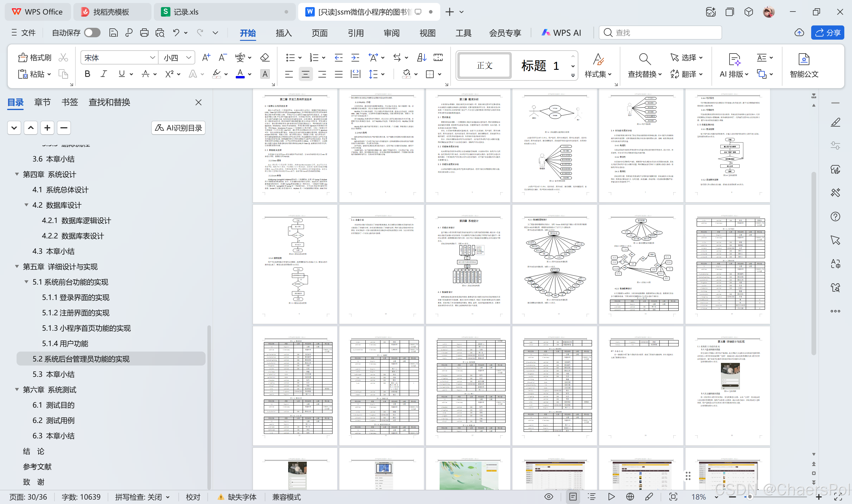
Task: Align paragraph text left
Action: (289, 74)
